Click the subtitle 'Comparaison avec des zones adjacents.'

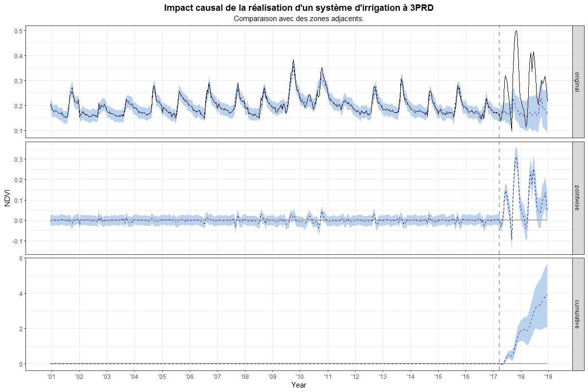click(298, 19)
